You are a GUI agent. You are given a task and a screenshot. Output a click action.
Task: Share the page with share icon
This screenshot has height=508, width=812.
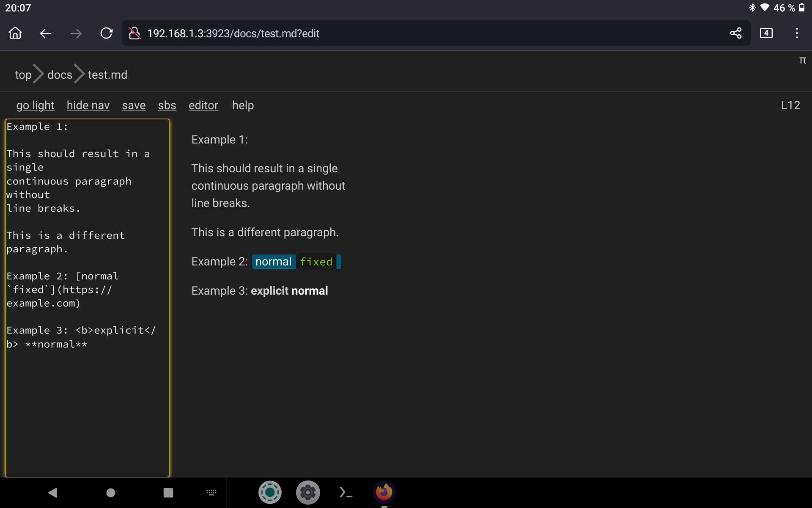[736, 33]
